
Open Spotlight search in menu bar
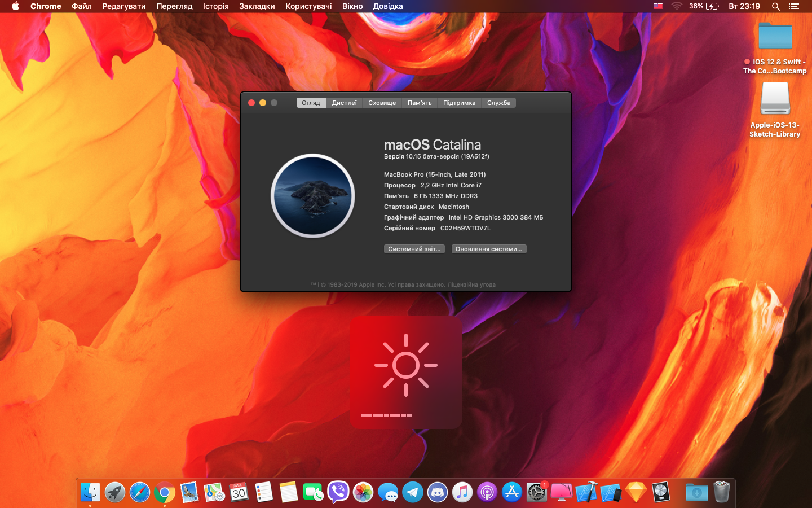point(776,6)
